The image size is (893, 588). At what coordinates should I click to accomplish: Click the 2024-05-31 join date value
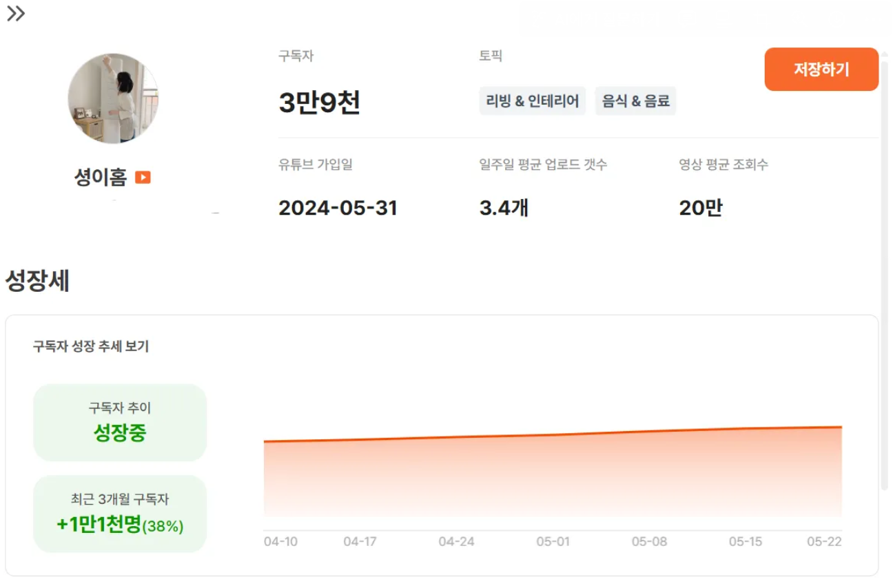pyautogui.click(x=338, y=208)
